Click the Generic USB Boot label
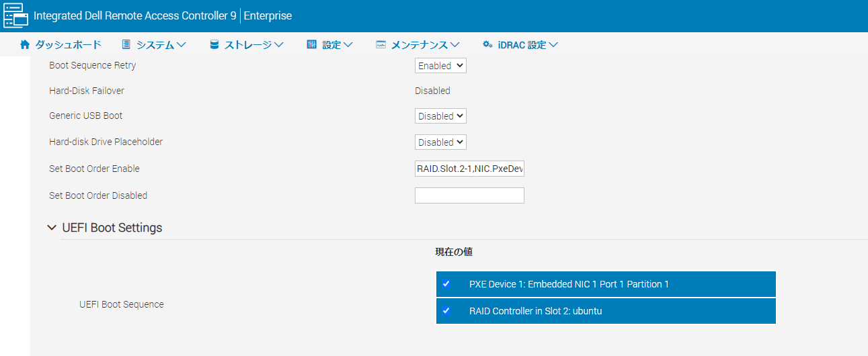Screen dimensions: 868x356 click(86, 116)
